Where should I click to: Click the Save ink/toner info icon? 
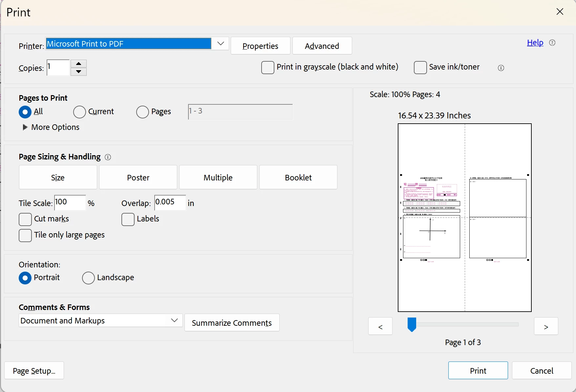click(501, 68)
